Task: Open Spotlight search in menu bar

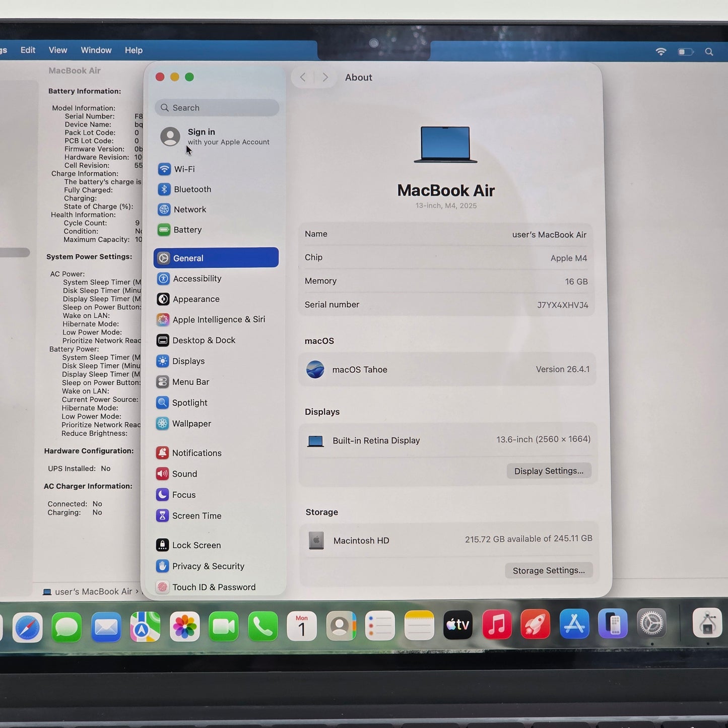Action: point(709,52)
